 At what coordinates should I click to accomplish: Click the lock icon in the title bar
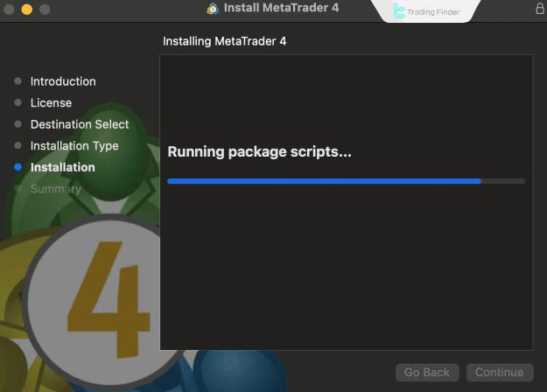point(540,9)
